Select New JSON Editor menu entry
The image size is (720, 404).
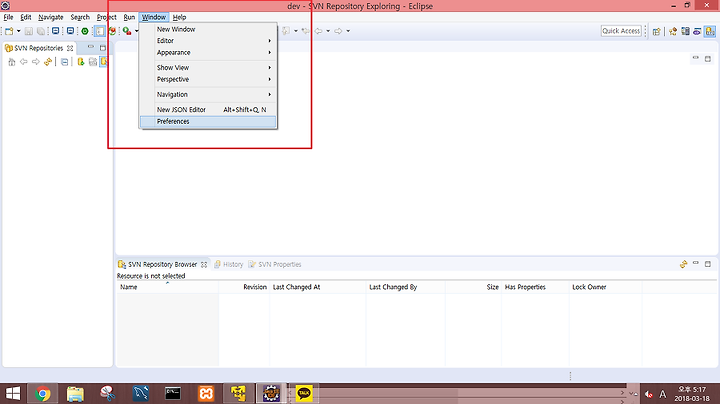(x=208, y=109)
